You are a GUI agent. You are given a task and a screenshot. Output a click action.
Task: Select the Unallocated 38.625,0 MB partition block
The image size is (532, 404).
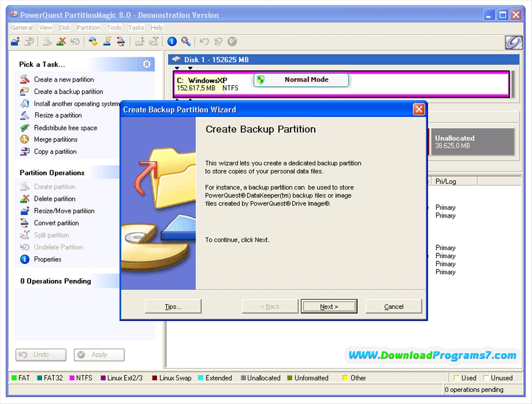pos(472,141)
